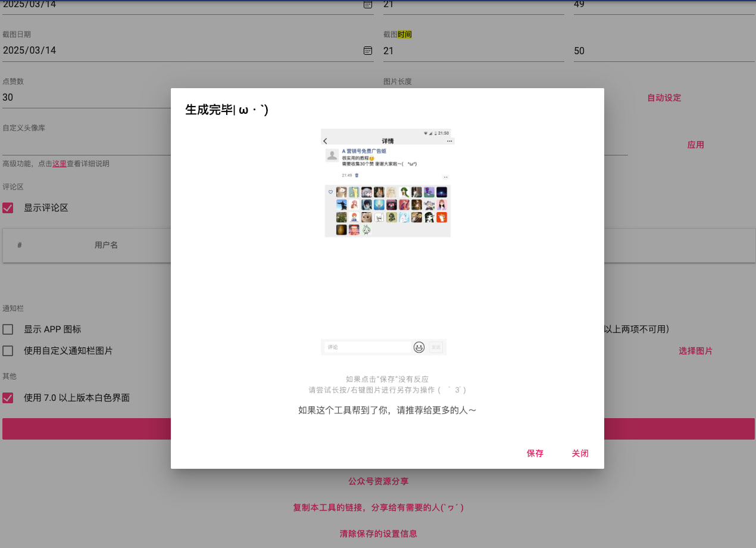Click the 应用 button

696,145
